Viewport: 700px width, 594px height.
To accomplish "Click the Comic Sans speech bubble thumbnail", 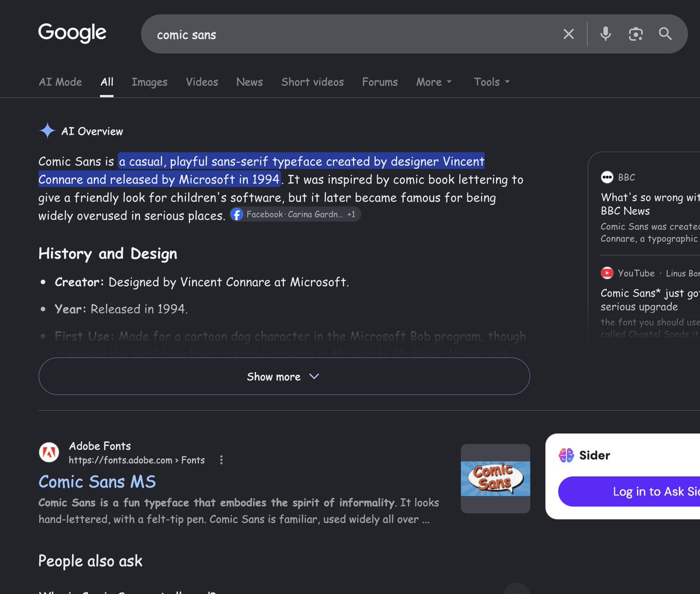I will [495, 479].
